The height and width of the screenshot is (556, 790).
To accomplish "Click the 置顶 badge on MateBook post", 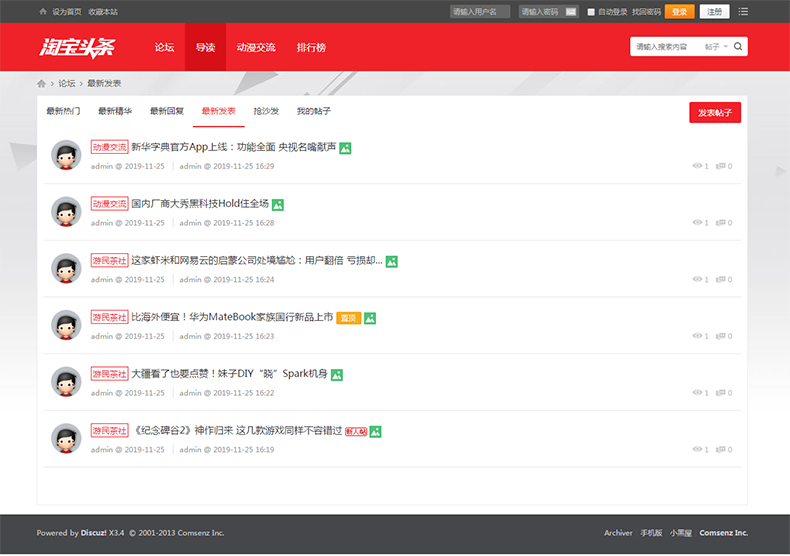I will [x=348, y=318].
